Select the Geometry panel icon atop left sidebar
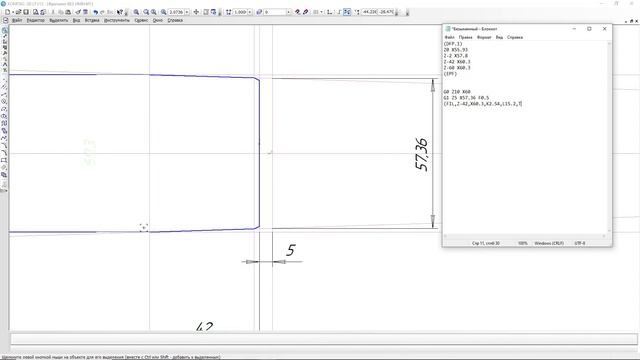640x360 pixels. pos(5,30)
